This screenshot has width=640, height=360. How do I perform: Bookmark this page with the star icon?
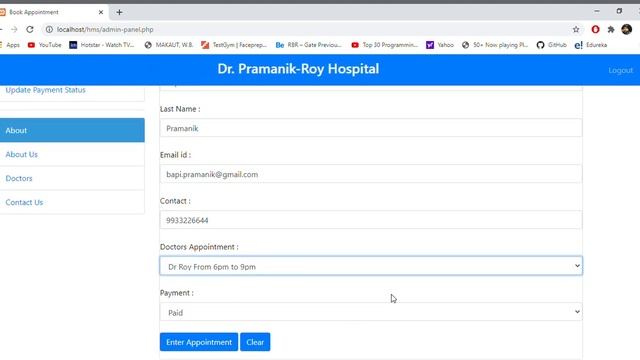pos(576,29)
